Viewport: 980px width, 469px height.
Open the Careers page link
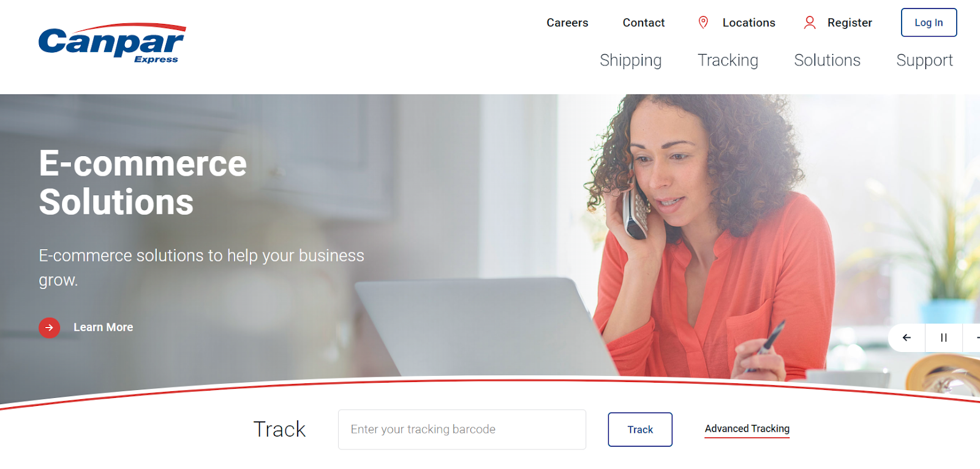[x=567, y=23]
